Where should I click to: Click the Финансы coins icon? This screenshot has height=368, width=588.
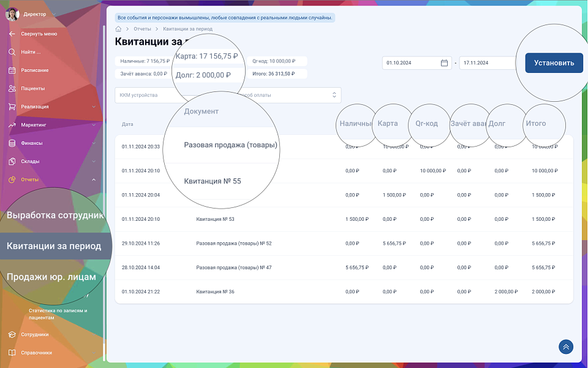pyautogui.click(x=12, y=143)
